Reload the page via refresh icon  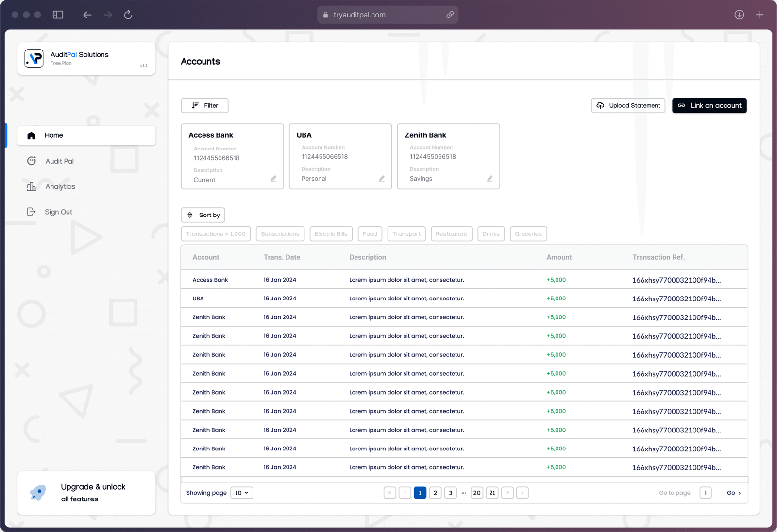pyautogui.click(x=128, y=15)
